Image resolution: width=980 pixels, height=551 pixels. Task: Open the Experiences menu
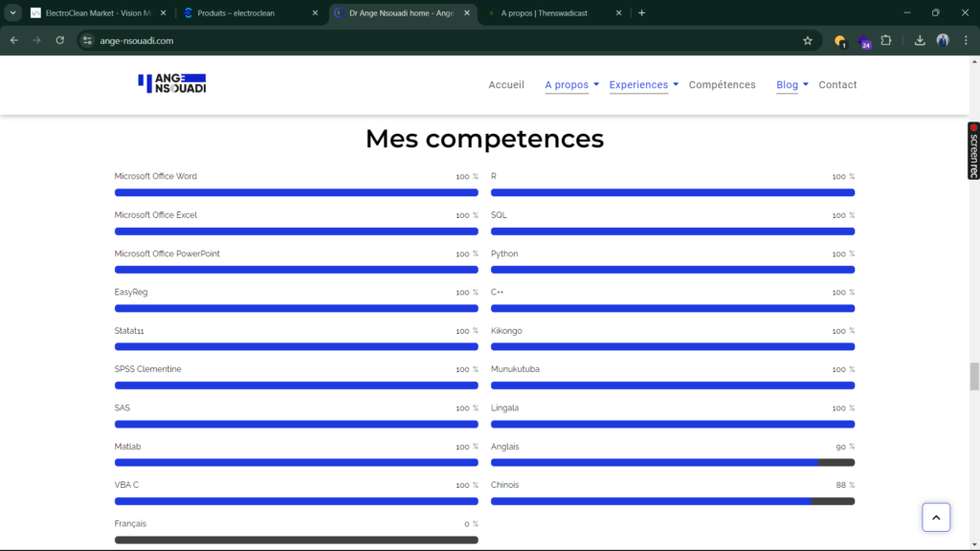point(638,85)
